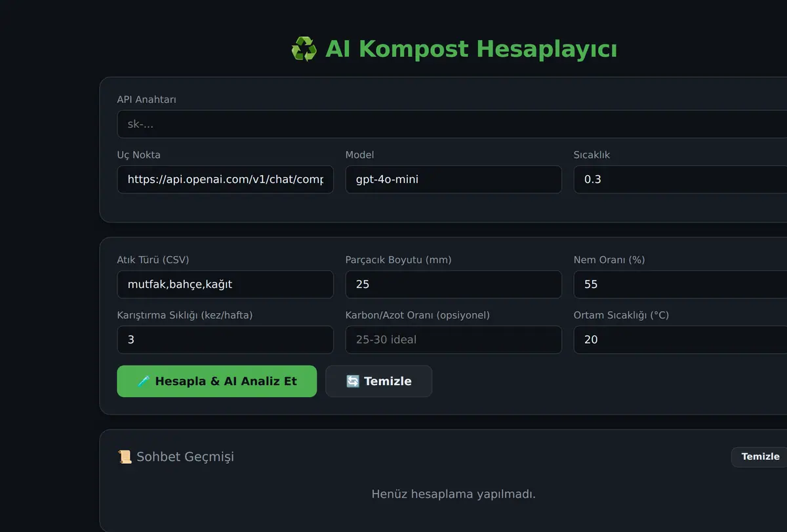
Task: Click the scroll icon beside Sohbet Geçmişi
Action: click(x=125, y=457)
